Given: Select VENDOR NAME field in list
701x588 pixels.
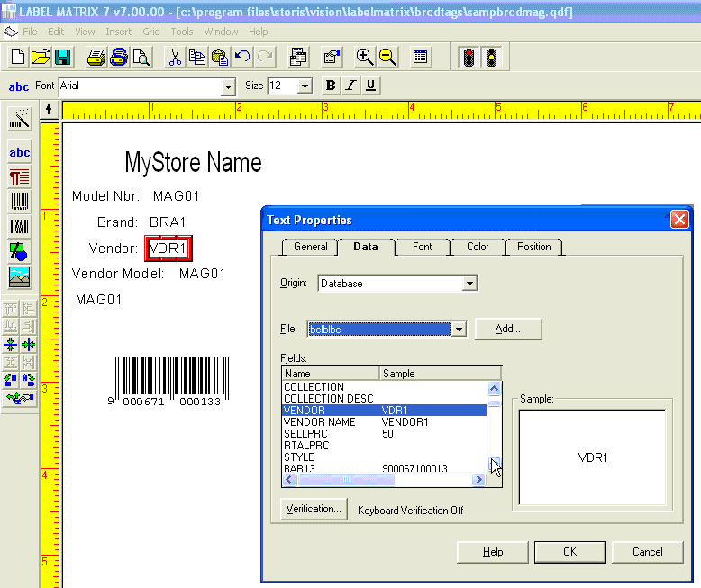Looking at the screenshot, I should click(x=320, y=421).
